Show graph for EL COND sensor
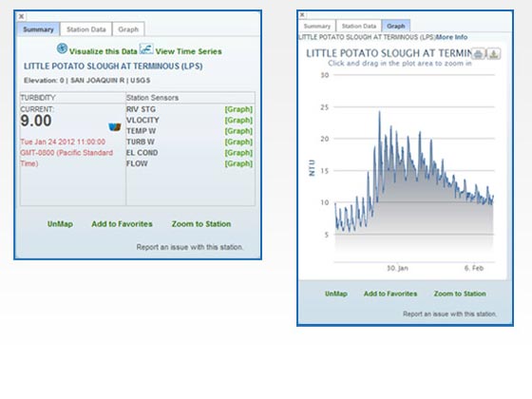532x399 pixels. pos(238,153)
